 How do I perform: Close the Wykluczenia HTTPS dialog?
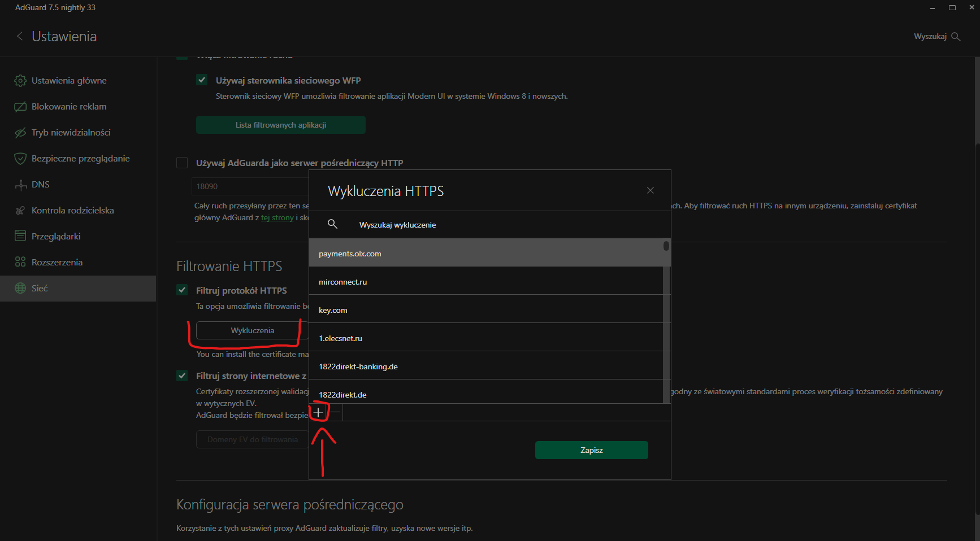(651, 190)
